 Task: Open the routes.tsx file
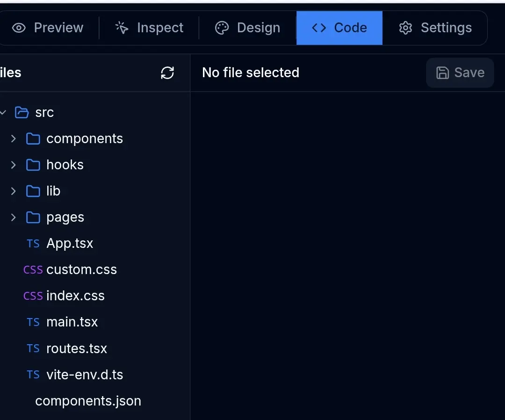pyautogui.click(x=77, y=348)
